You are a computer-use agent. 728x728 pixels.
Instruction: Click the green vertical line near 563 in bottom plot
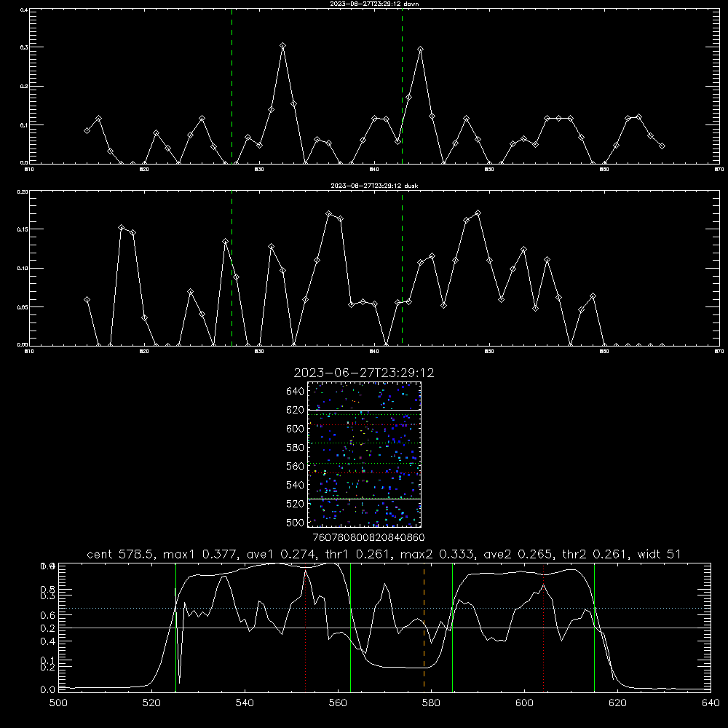pos(350,628)
